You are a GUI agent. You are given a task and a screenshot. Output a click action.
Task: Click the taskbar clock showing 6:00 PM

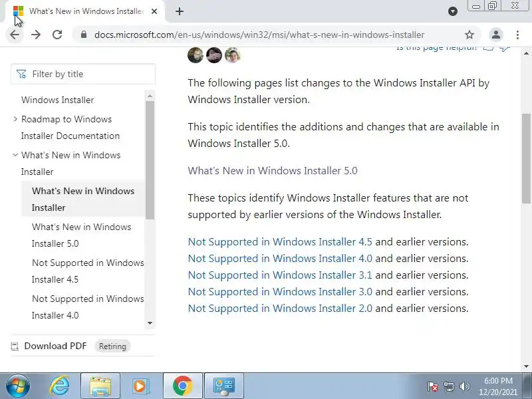click(498, 386)
